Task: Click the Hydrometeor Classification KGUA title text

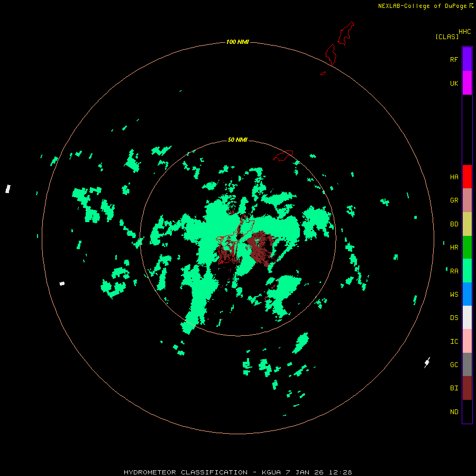Action: point(237,472)
